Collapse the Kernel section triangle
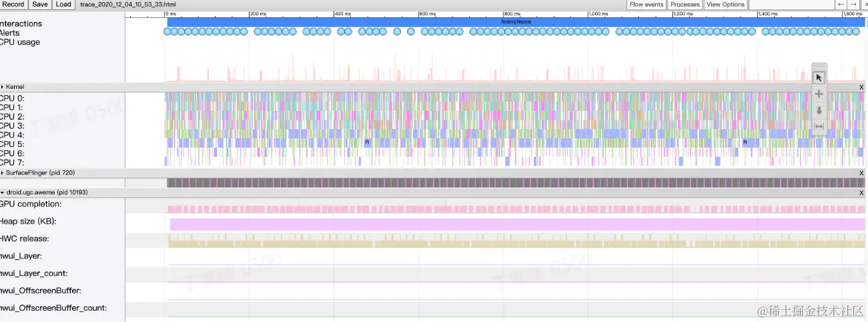The height and width of the screenshot is (322, 868). pos(3,87)
